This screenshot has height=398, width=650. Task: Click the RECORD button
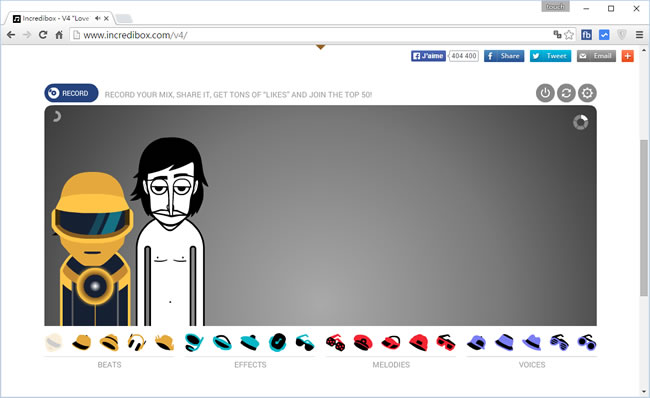tap(71, 93)
